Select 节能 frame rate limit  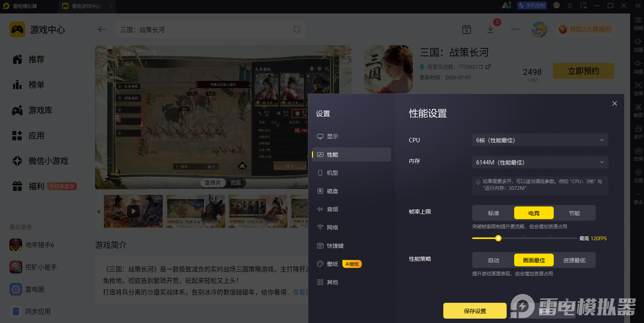[574, 213]
